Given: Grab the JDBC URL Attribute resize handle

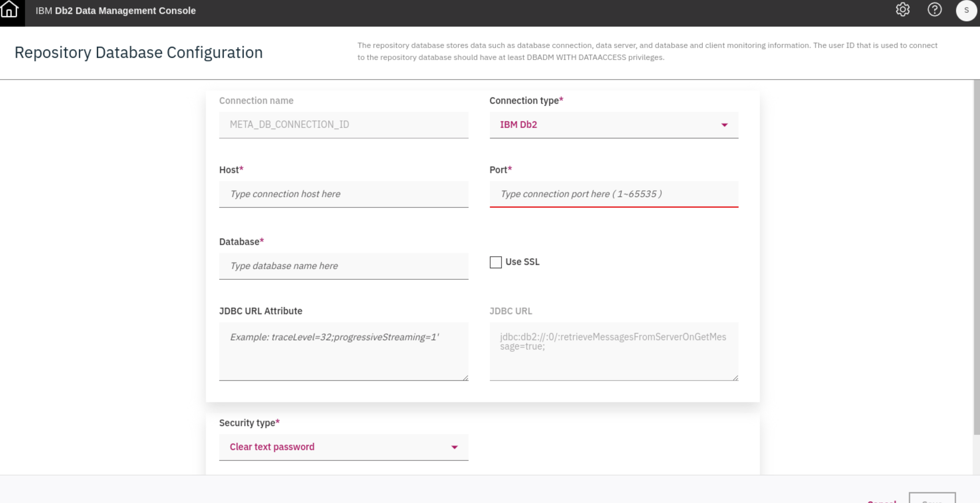Looking at the screenshot, I should pyautogui.click(x=465, y=377).
